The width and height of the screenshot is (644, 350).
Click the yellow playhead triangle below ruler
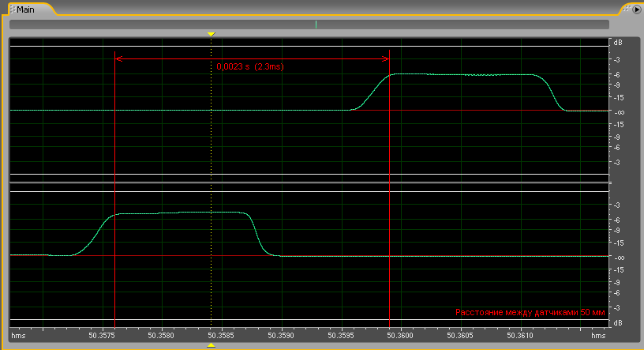pyautogui.click(x=211, y=345)
